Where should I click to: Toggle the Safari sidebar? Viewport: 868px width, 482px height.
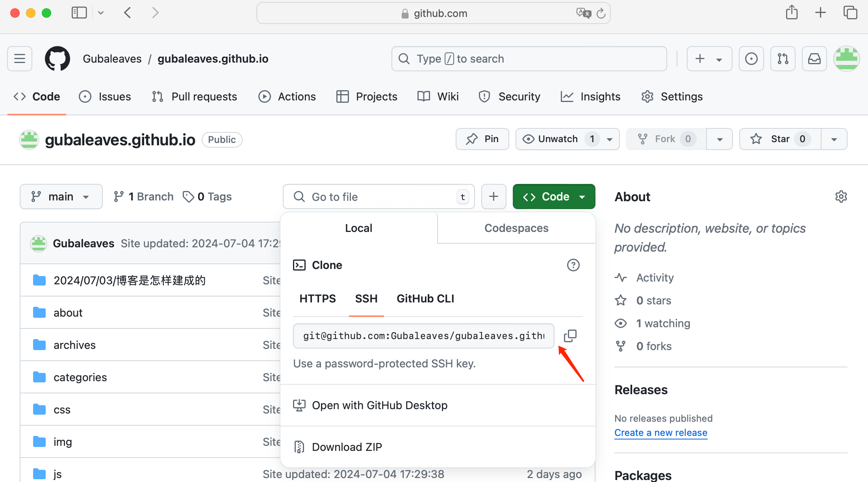coord(79,13)
